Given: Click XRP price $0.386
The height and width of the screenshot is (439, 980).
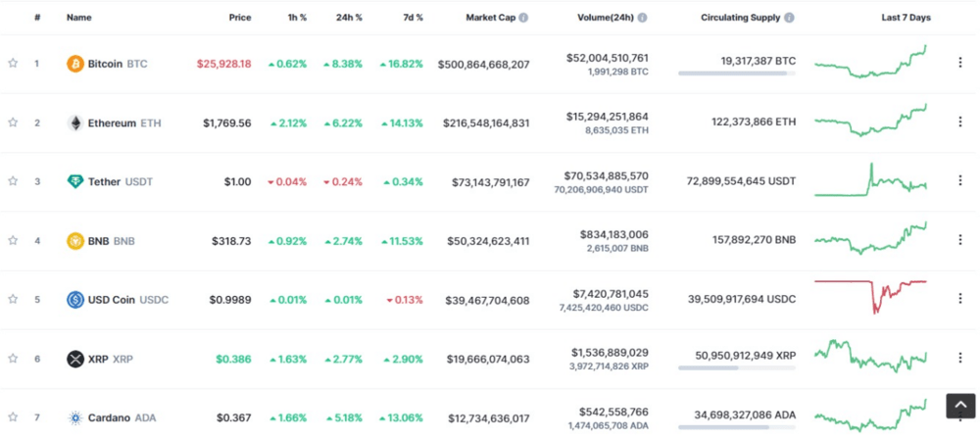Looking at the screenshot, I should 234,359.
